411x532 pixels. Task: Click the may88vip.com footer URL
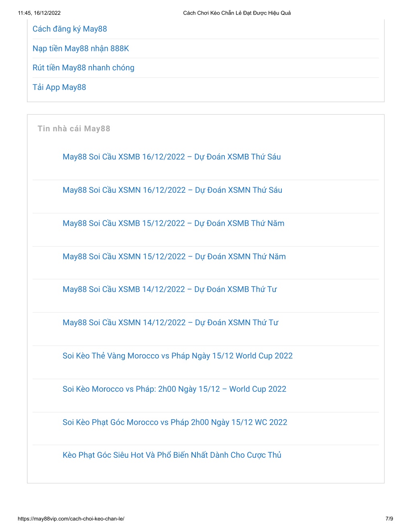point(71,519)
